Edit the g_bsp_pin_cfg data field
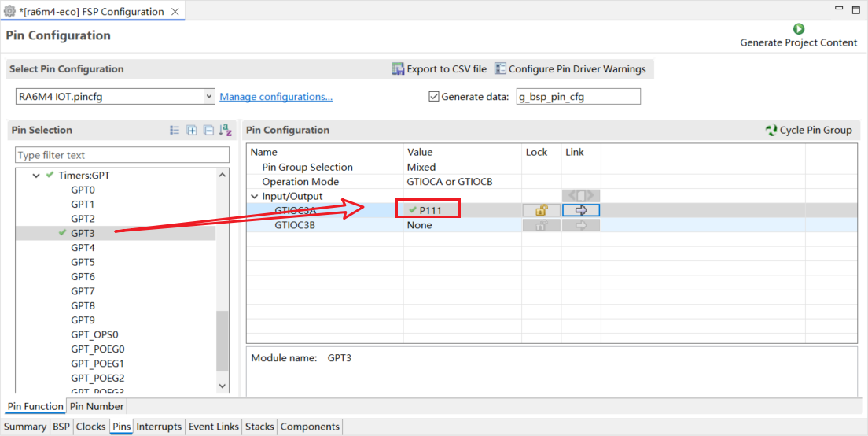The height and width of the screenshot is (436, 868). click(x=578, y=96)
